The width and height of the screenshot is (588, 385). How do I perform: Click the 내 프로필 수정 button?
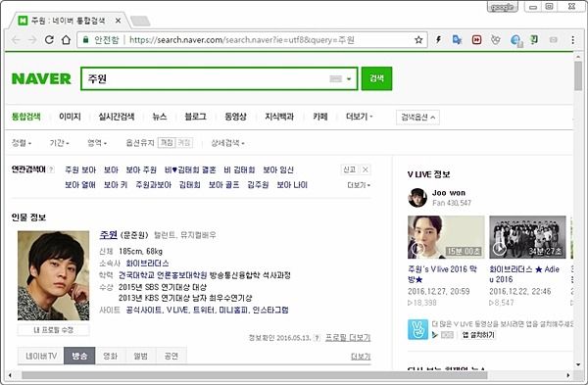click(x=53, y=330)
